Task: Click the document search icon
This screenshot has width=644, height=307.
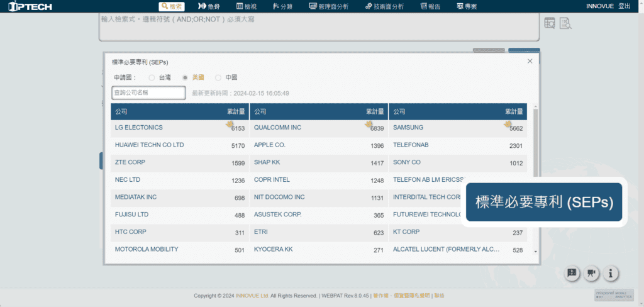Action: pos(565,23)
